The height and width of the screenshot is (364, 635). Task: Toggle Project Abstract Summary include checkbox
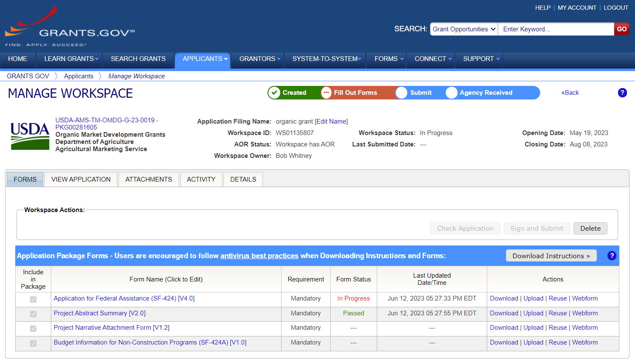33,314
